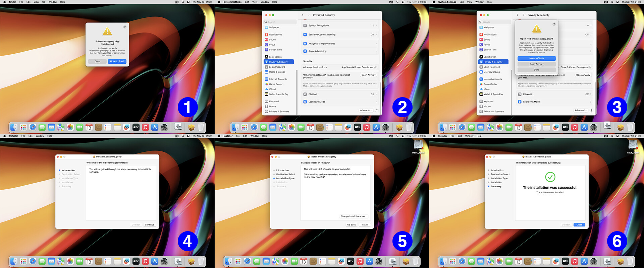Screen dimensions: 644x268
Task: Click the Speech Recognition icon in Privacy settings
Action: click(305, 25)
